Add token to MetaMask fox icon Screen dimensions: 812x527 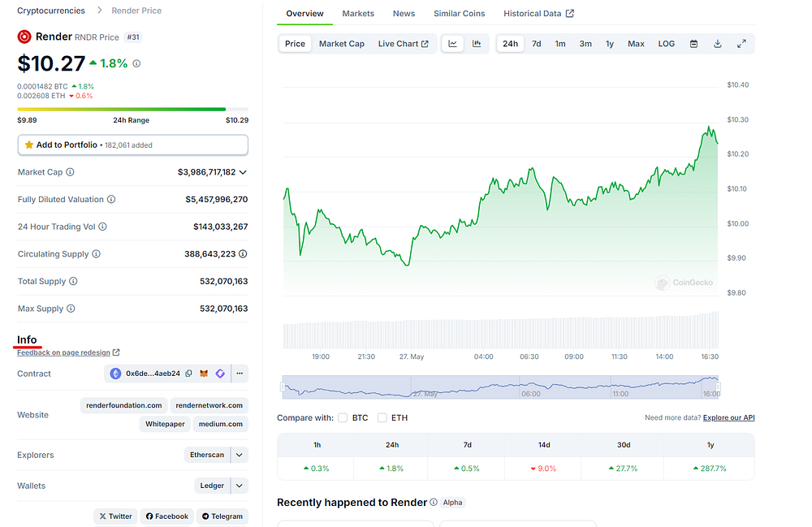point(204,374)
